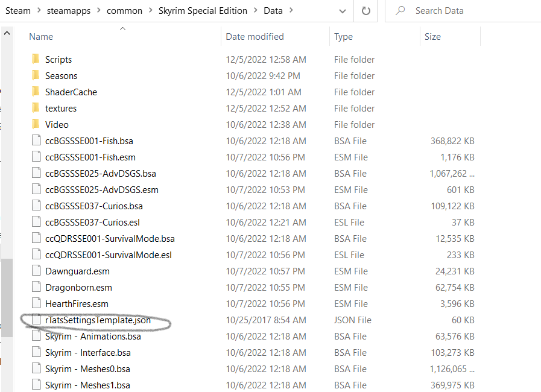Click the textures folder icon
The width and height of the screenshot is (541, 392).
click(36, 108)
